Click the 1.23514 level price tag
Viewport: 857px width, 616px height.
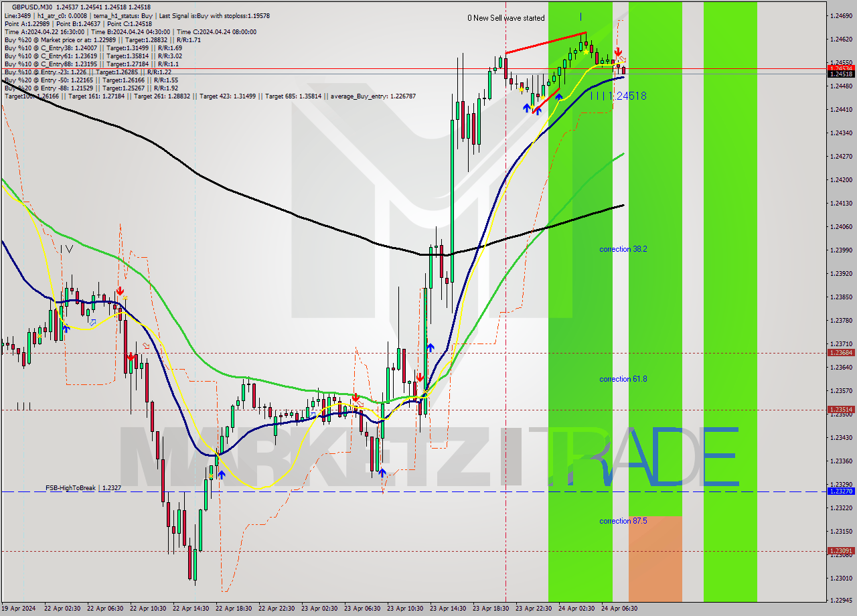(x=840, y=410)
